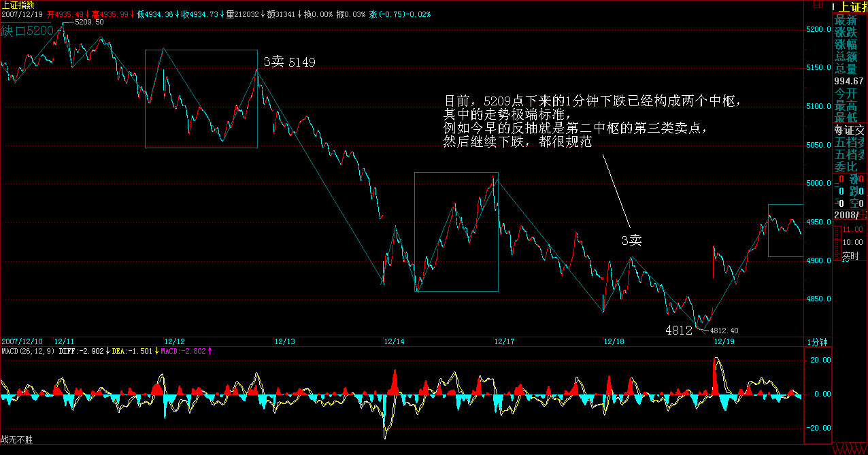Click the 5209.50 high price label
The image size is (868, 455).
click(x=89, y=22)
